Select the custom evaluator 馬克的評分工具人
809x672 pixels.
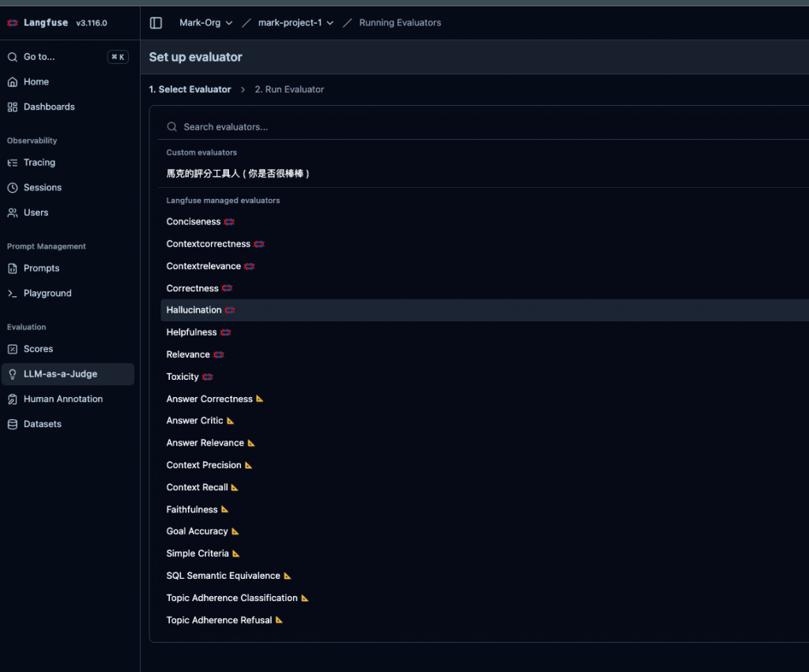[485, 174]
